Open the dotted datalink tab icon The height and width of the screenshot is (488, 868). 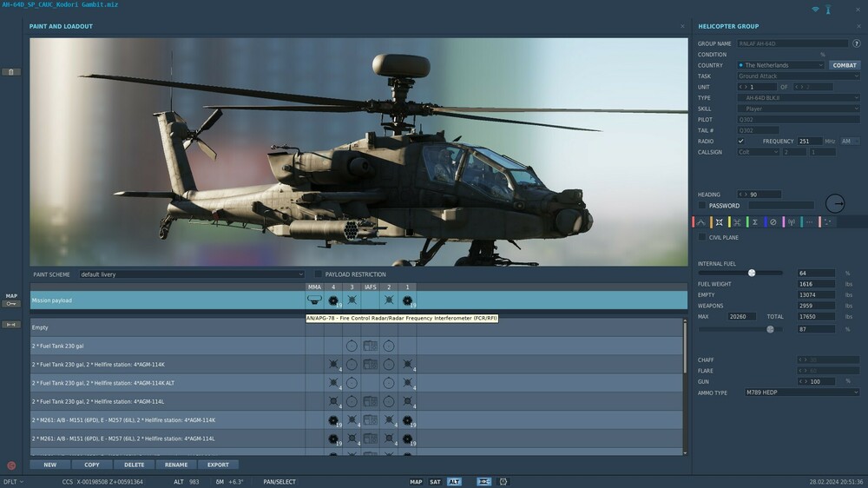pyautogui.click(x=827, y=222)
